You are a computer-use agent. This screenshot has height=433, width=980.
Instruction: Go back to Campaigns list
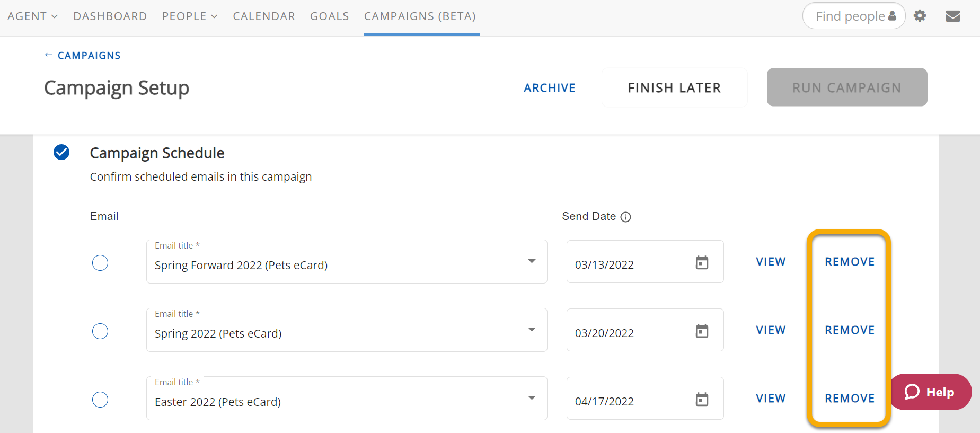click(x=83, y=56)
